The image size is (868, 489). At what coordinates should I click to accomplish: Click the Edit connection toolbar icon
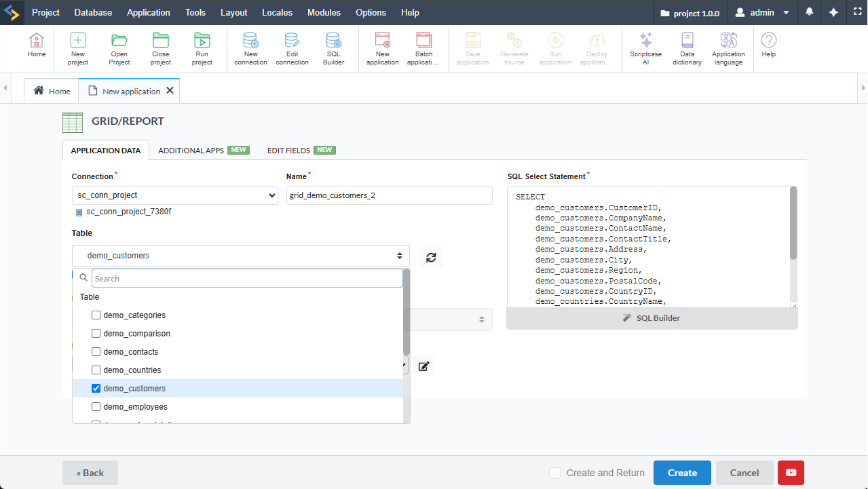292,49
